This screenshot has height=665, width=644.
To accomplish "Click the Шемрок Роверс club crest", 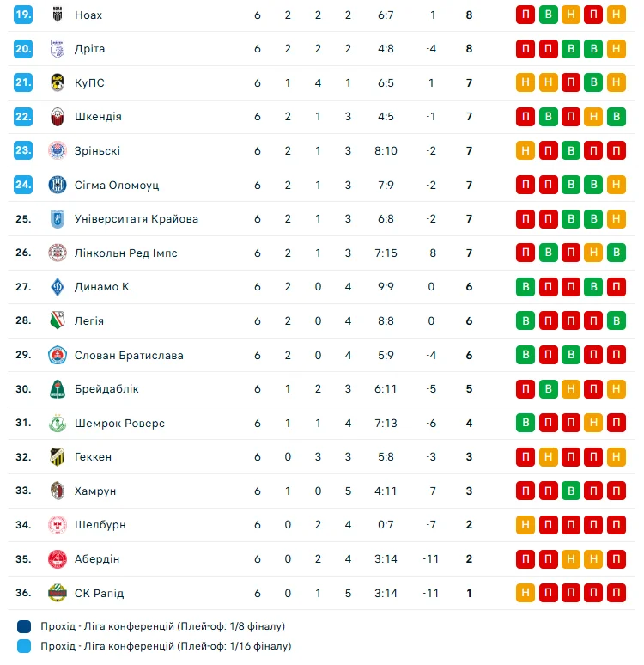I will (58, 423).
